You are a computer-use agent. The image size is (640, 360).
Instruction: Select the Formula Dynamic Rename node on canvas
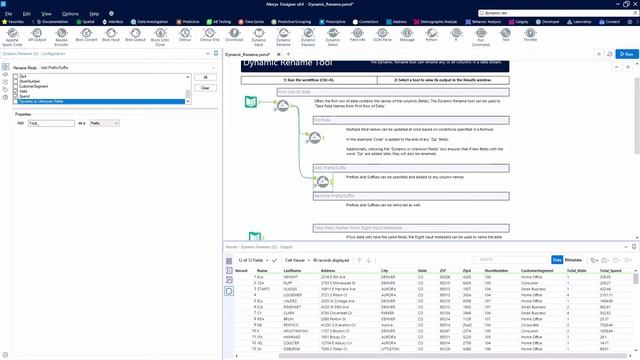(315, 138)
